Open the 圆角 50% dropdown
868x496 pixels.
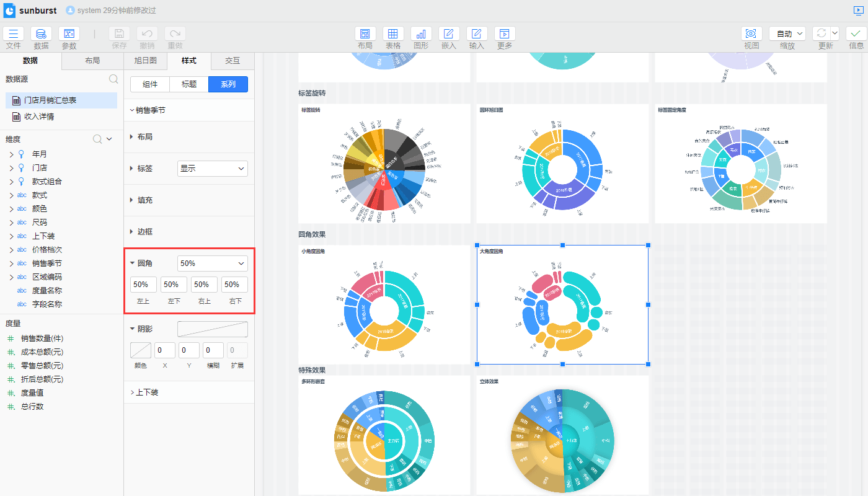pos(213,263)
